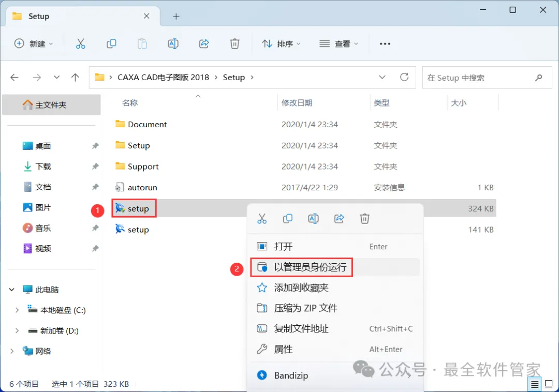The height and width of the screenshot is (392, 559).
Task: Click CAXA CAD电子图版 2018 breadcrumb
Action: tap(163, 77)
